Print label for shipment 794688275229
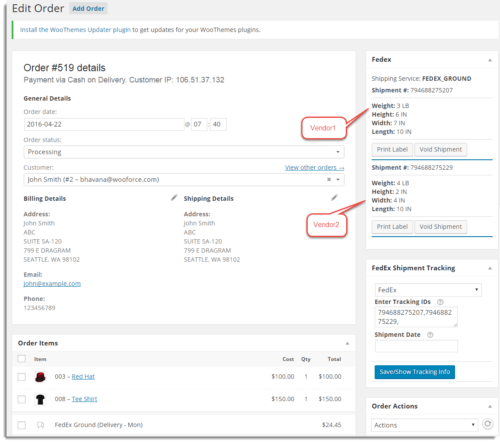 pos(392,227)
